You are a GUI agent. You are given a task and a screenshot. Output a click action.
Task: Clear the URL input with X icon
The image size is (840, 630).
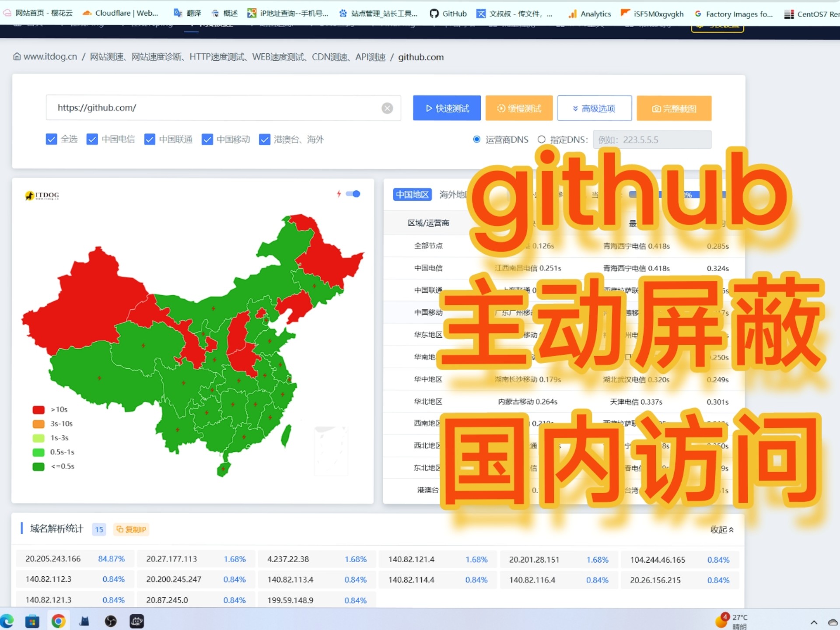point(387,108)
